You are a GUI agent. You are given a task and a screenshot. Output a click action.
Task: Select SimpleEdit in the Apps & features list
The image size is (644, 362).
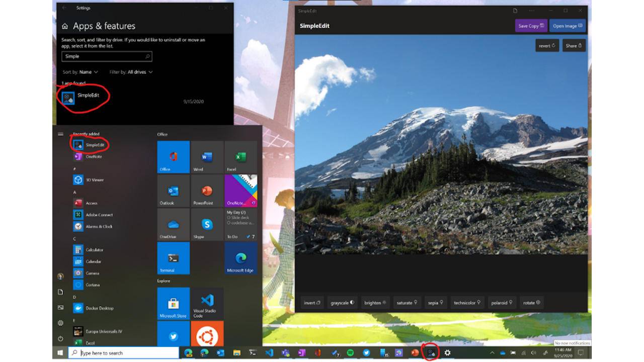(x=133, y=97)
